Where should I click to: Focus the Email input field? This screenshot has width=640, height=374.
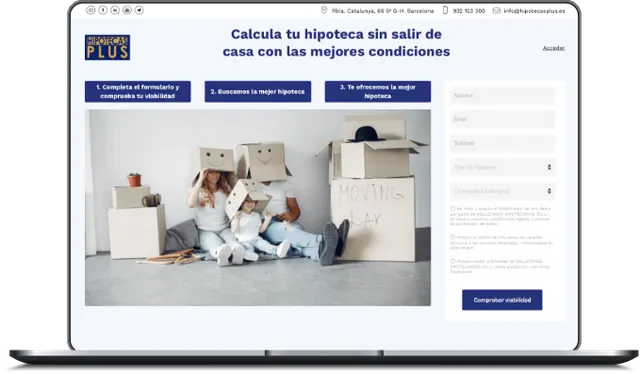point(502,120)
